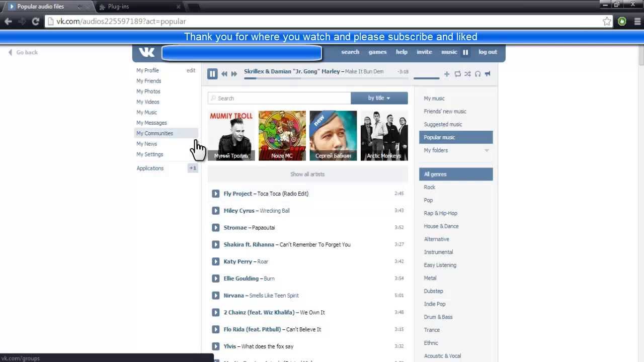644x362 pixels.
Task: Click edit next to My Profile
Action: (x=191, y=70)
